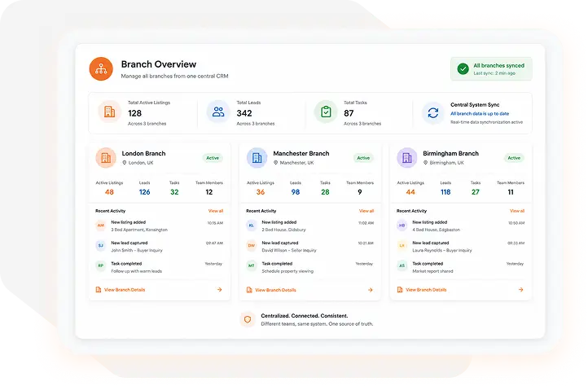Click the London Branch building icon
Image resolution: width=588 pixels, height=386 pixels.
click(x=106, y=158)
